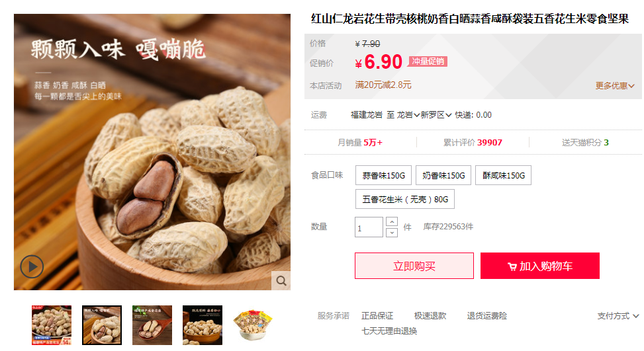Decrease quantity with the down arrow
Screen dimensions: 644x351
click(x=392, y=233)
